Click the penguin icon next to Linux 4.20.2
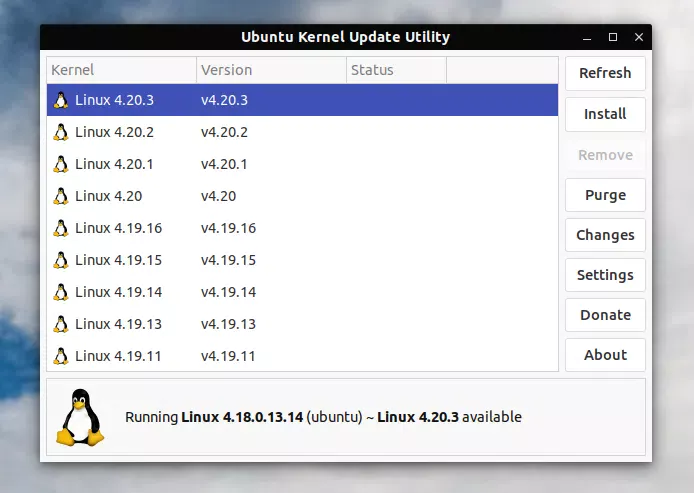Screen dimensions: 694x493 point(61,132)
